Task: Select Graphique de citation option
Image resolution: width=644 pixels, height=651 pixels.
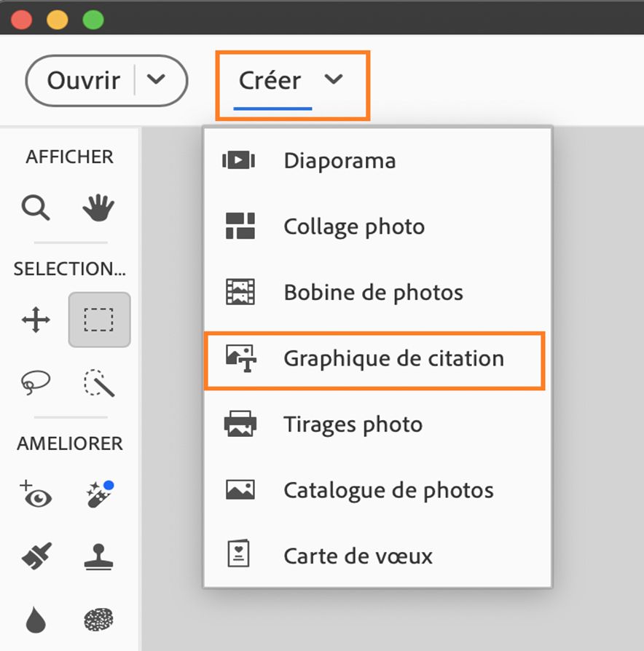Action: [393, 358]
